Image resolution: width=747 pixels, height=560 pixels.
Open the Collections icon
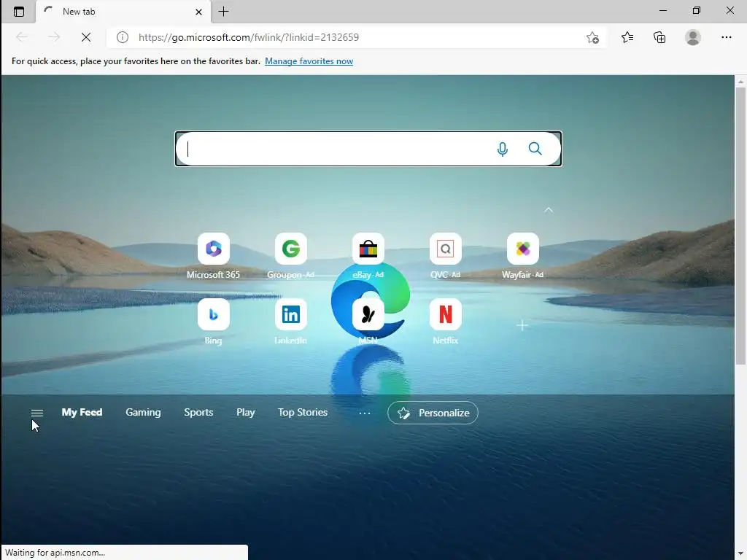tap(659, 37)
